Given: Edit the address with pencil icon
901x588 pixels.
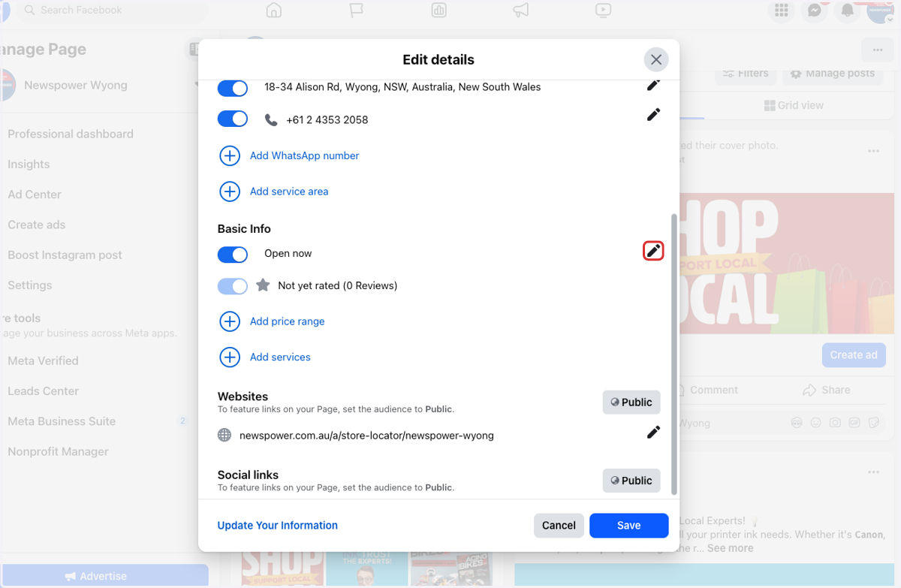Looking at the screenshot, I should coord(653,85).
